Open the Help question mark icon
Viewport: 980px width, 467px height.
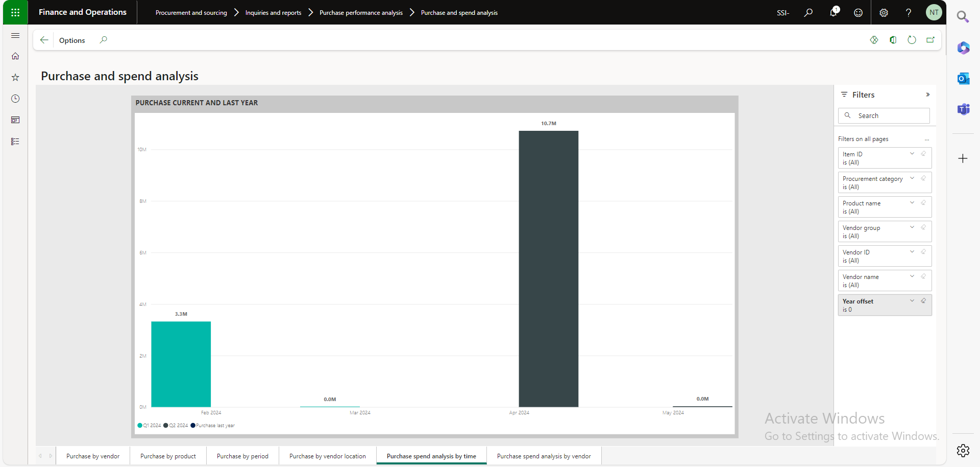coord(909,12)
